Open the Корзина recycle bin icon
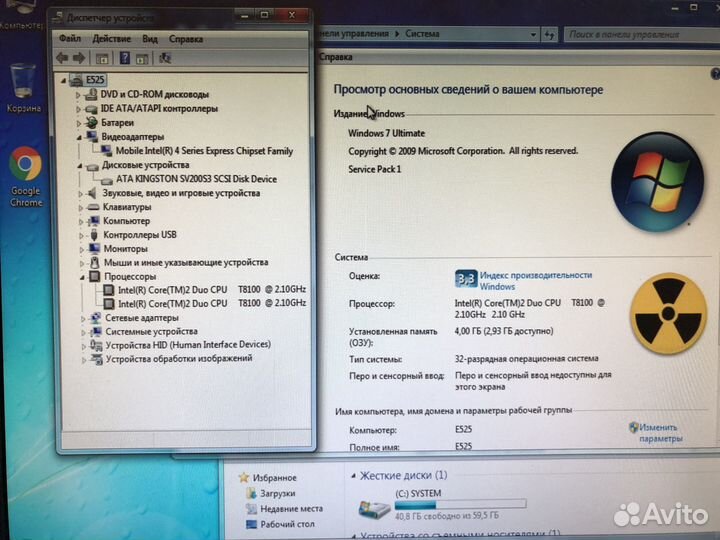 coord(23,80)
